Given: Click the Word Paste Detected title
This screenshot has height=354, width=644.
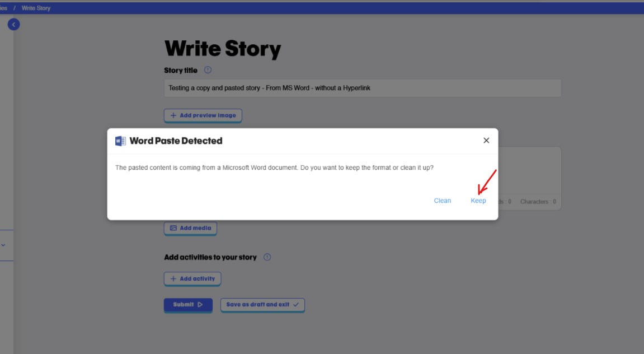Looking at the screenshot, I should tap(176, 141).
